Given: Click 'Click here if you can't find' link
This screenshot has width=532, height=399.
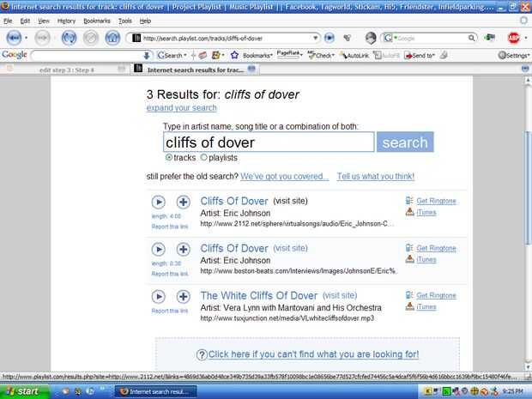Looking at the screenshot, I should [313, 354].
